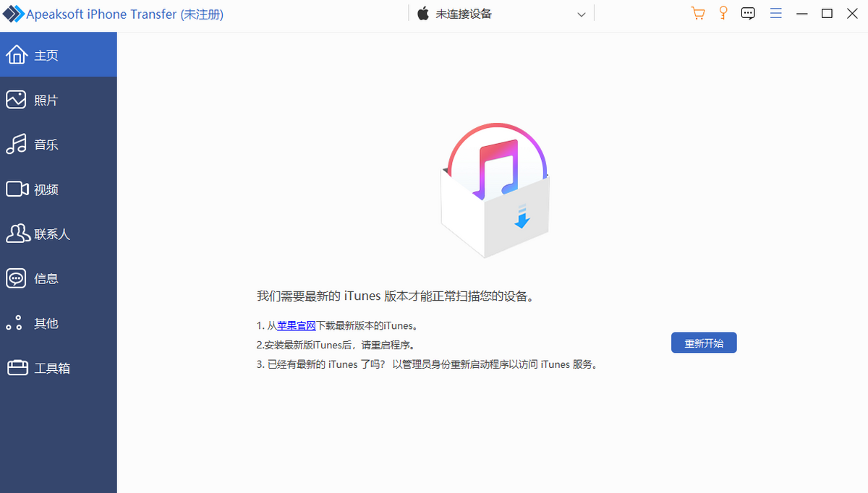Open the feedback chat icon in title bar
The image size is (868, 493).
749,14
